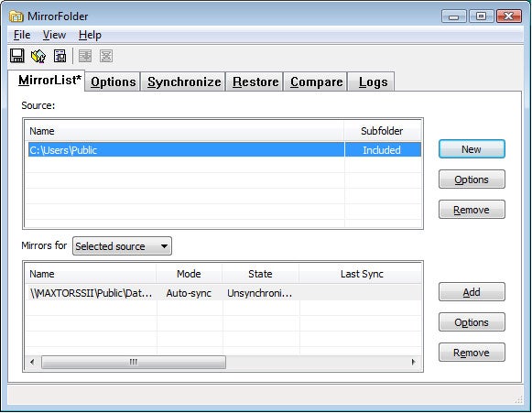
Task: Click the floppy disk save icon
Action: pyautogui.click(x=17, y=56)
